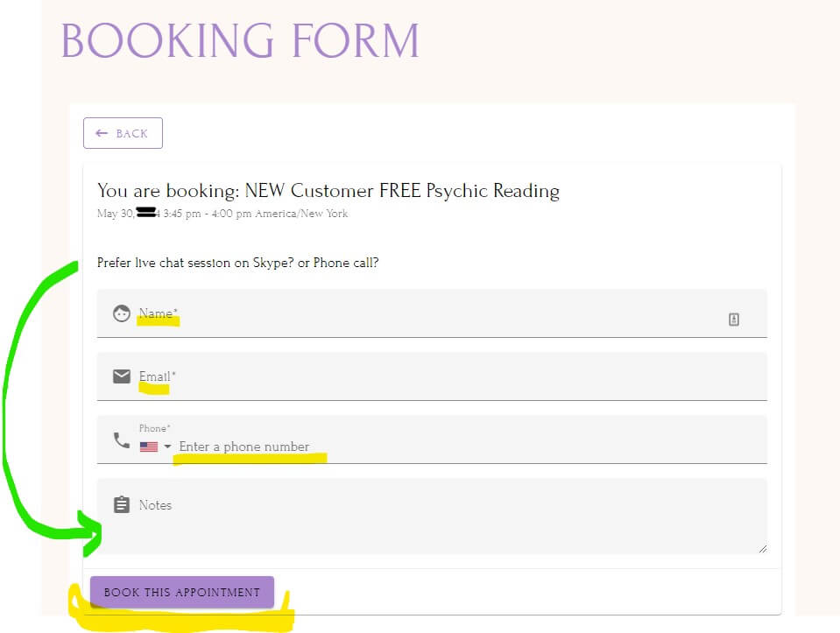Click the Back button
The height and width of the screenshot is (633, 840).
click(x=123, y=133)
